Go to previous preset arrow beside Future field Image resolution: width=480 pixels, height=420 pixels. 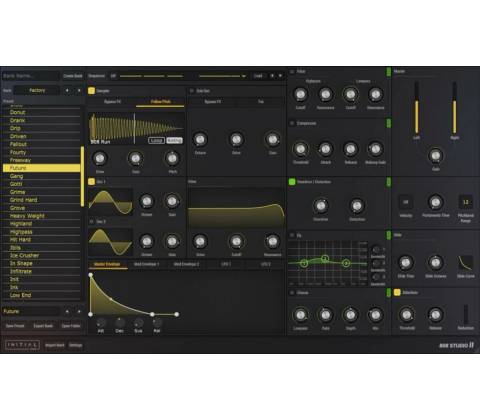[67, 311]
